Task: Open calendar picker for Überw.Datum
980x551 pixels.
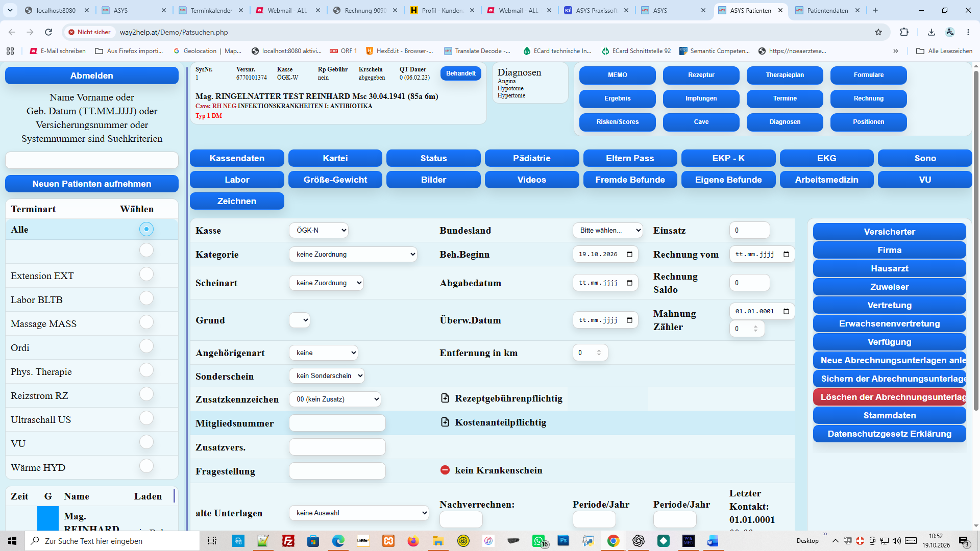Action: pyautogui.click(x=629, y=320)
